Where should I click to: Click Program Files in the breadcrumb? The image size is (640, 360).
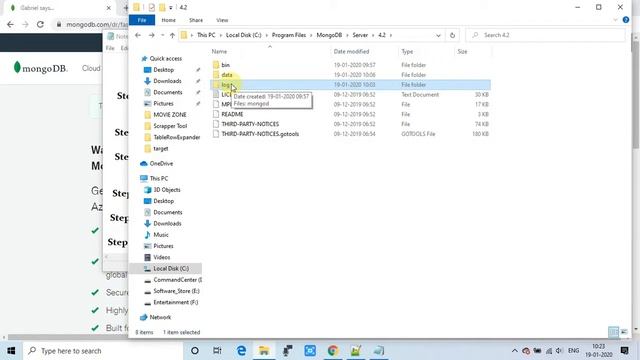(289, 35)
